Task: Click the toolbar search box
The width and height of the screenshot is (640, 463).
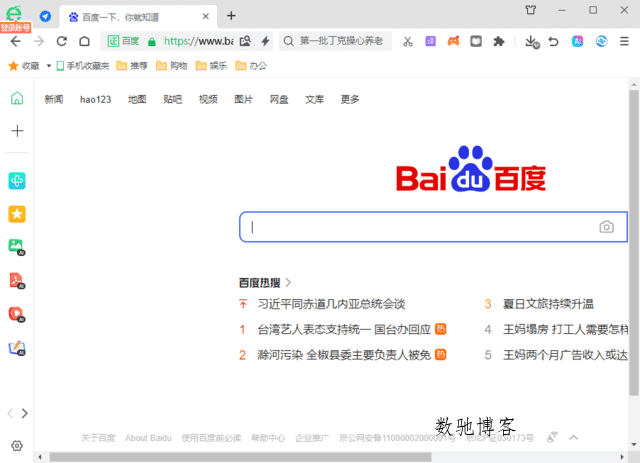Action: (x=335, y=41)
